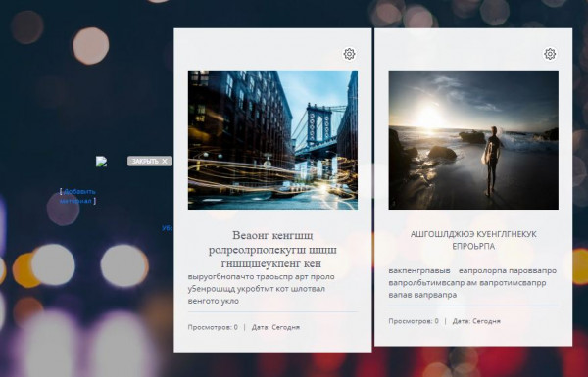Click the выруогбнопачто description text
This screenshot has width=588, height=377.
tap(261, 289)
